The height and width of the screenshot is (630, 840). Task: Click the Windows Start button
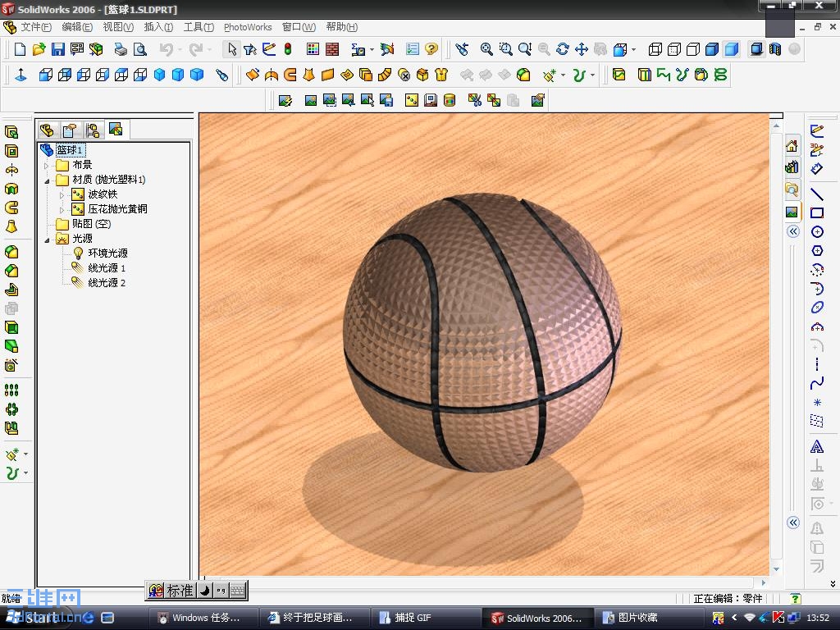33,618
